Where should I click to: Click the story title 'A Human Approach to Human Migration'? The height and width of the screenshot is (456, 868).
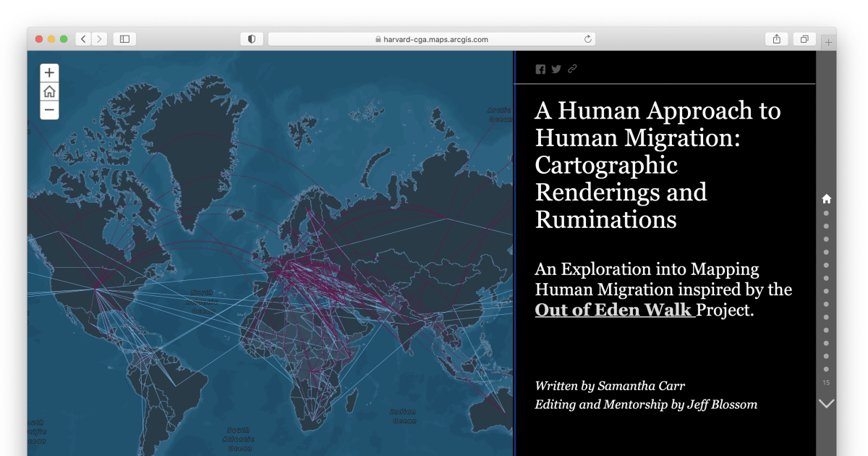(x=658, y=164)
